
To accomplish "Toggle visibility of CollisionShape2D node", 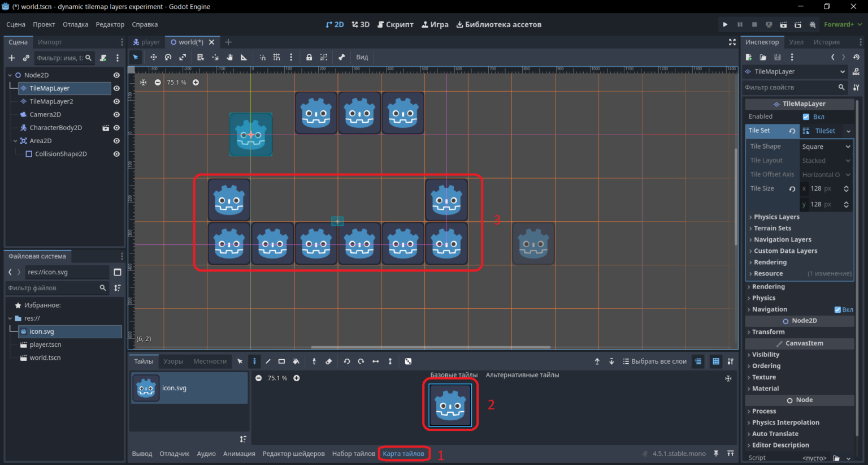I will (x=116, y=154).
